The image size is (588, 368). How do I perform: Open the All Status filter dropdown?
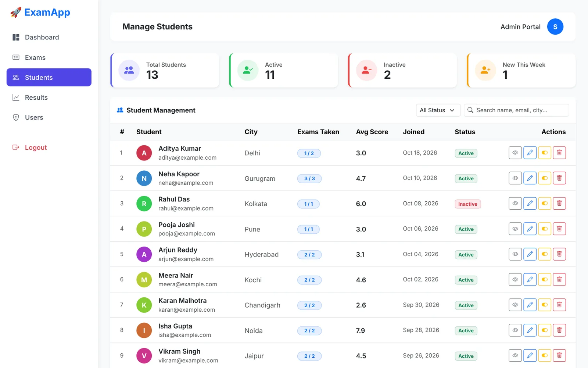pyautogui.click(x=438, y=110)
